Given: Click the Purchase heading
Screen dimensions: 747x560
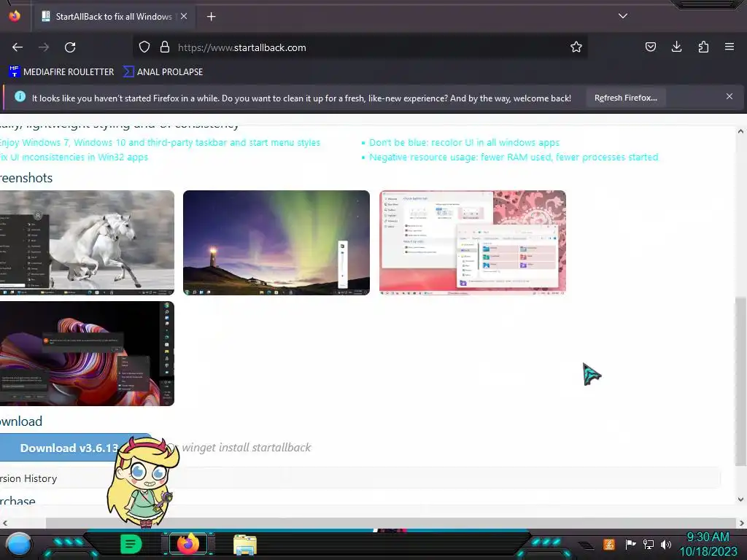Looking at the screenshot, I should (18, 501).
